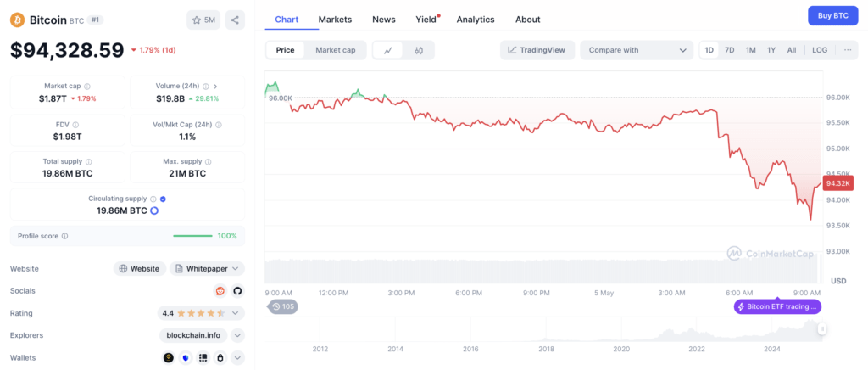Viewport: 868px width, 370px height.
Task: Click the Bitcoin ETF trading event tag
Action: pyautogui.click(x=778, y=306)
